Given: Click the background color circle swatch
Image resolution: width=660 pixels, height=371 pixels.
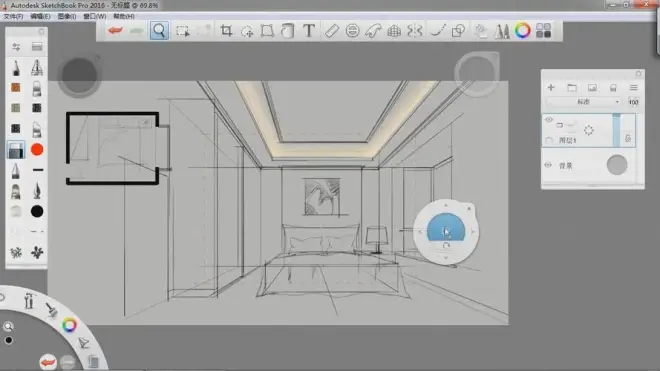Looking at the screenshot, I should 617,165.
